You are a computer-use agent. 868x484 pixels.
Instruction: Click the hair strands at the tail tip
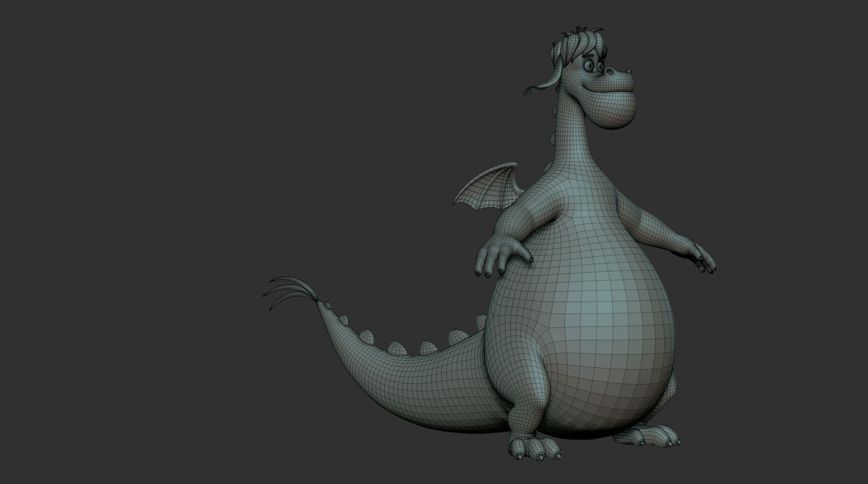290,293
